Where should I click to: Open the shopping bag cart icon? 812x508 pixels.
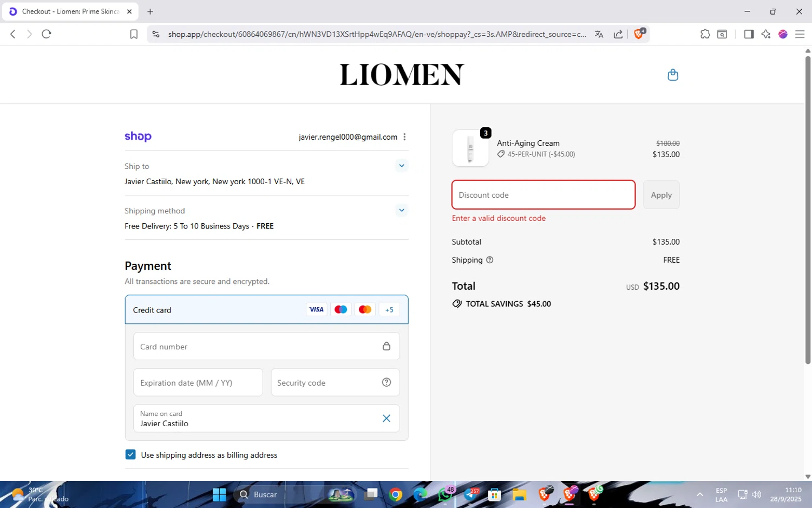(673, 75)
